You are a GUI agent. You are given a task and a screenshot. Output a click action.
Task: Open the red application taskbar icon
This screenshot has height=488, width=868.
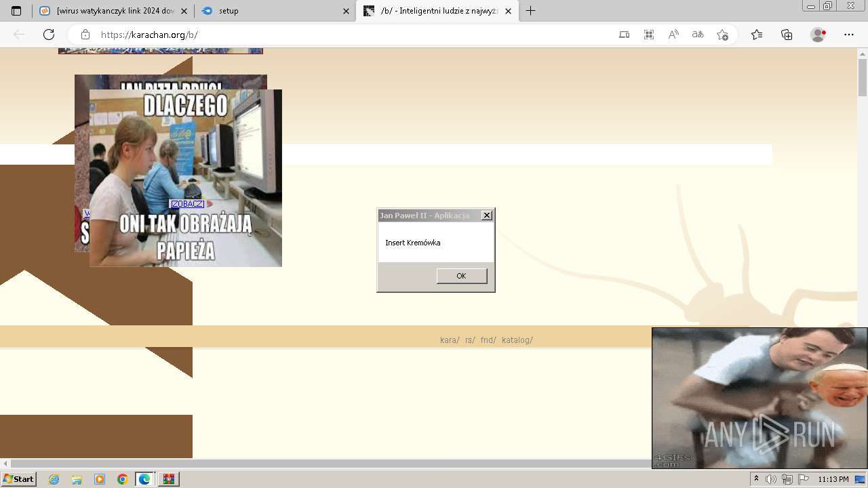pos(169,479)
